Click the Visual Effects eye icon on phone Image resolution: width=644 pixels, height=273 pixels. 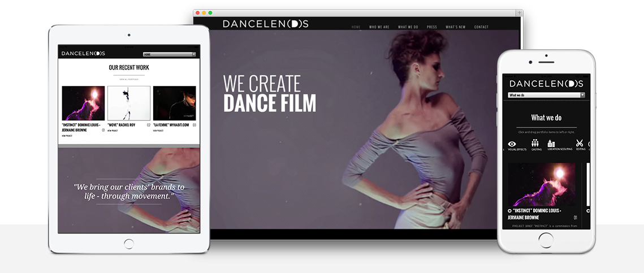coord(512,144)
